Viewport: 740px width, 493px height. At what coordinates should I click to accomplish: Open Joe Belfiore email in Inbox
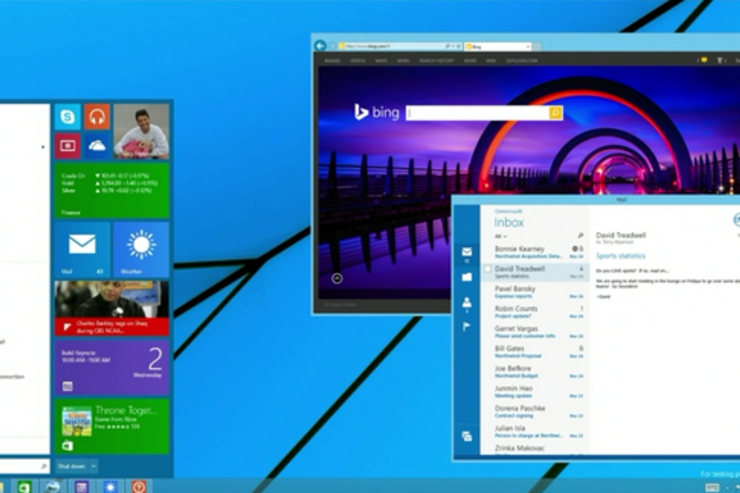coord(535,372)
